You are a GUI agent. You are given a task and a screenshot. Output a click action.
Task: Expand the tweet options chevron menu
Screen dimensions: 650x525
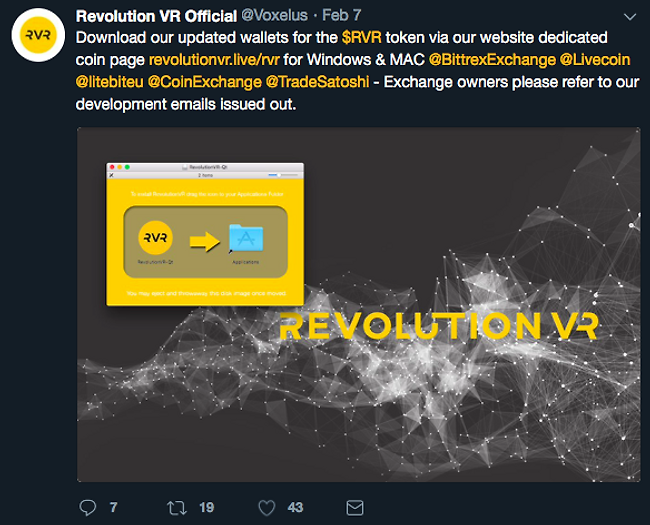(630, 17)
